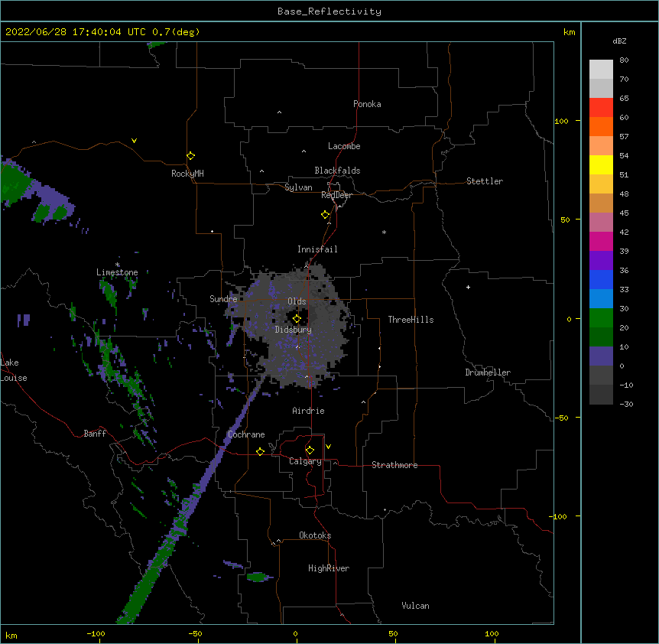
Task: Click the -30 value on dBZ legend
Action: pyautogui.click(x=626, y=404)
